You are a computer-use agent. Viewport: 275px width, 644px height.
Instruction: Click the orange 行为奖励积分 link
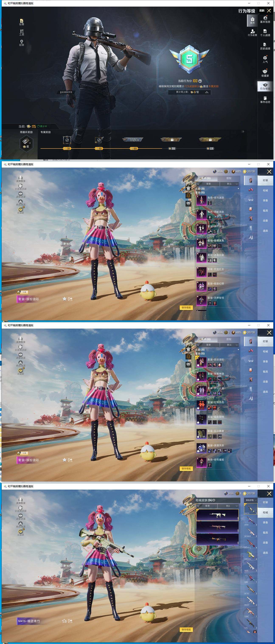(192, 86)
